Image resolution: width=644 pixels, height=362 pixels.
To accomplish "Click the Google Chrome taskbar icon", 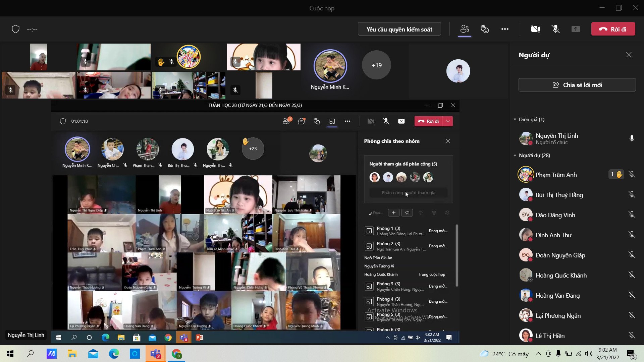I will pyautogui.click(x=177, y=354).
